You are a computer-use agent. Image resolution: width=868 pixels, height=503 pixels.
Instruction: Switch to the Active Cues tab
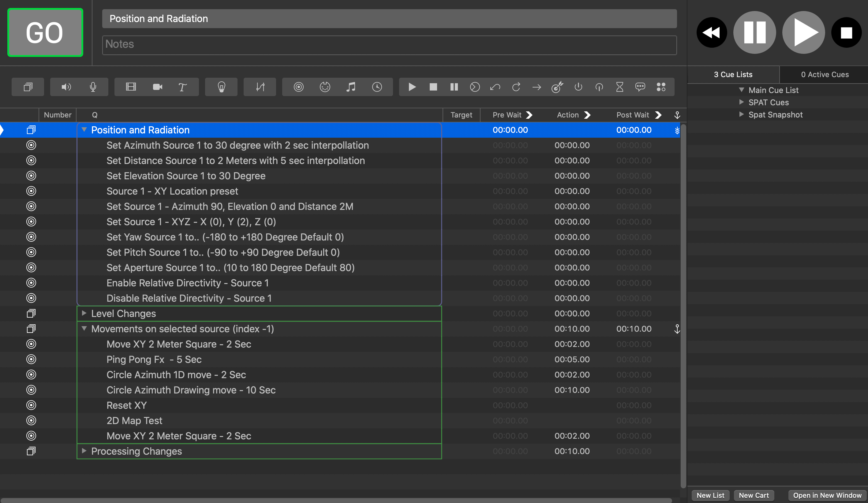click(824, 74)
